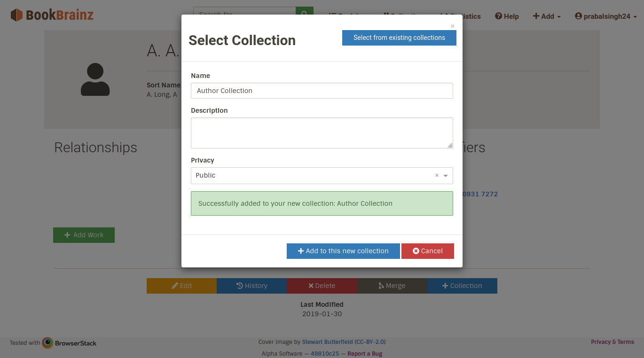Click Add to this new collection

[x=343, y=251]
